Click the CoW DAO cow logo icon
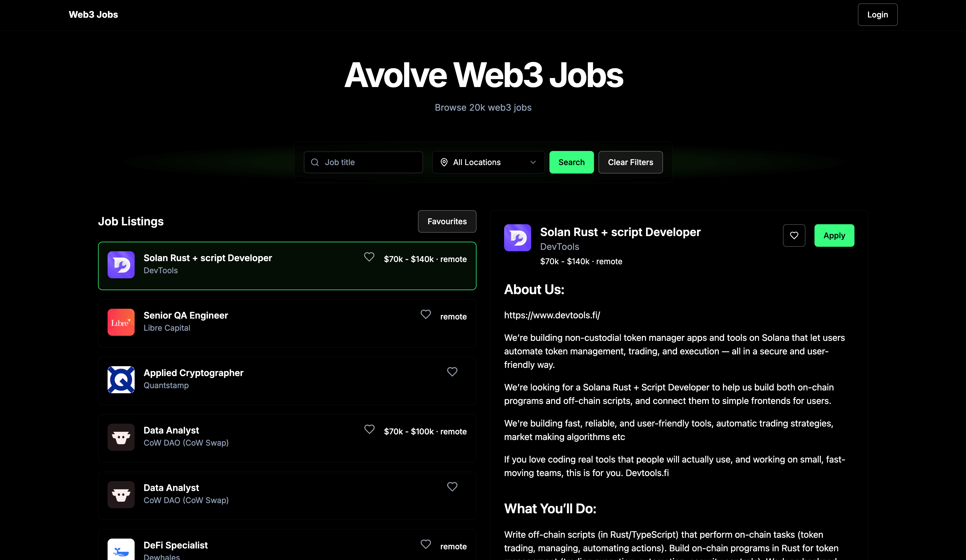Image resolution: width=966 pixels, height=560 pixels. (121, 437)
